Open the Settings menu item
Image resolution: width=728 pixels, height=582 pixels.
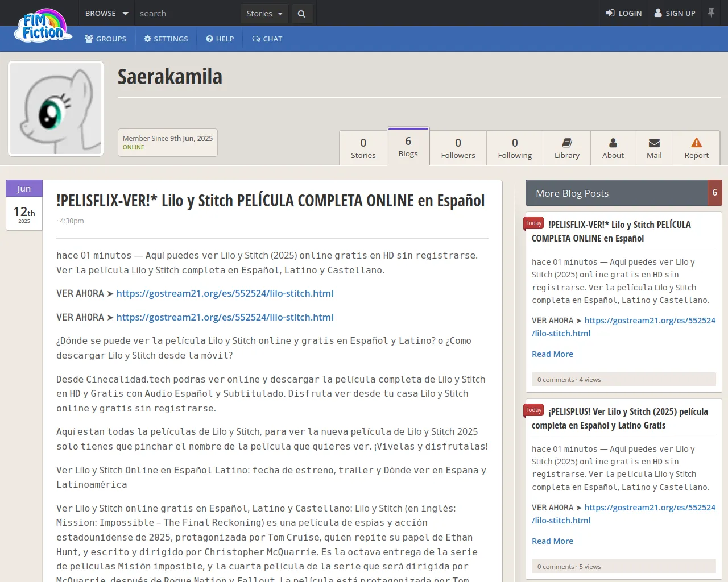pos(166,39)
